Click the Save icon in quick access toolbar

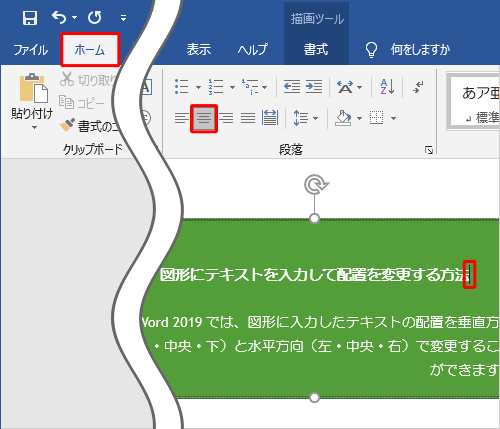pos(30,18)
